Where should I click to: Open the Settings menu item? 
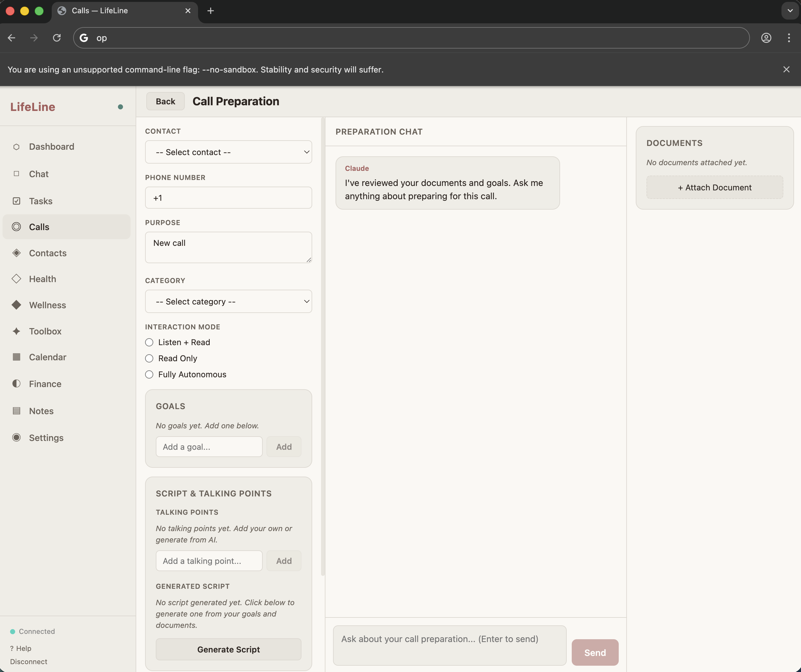tap(47, 437)
